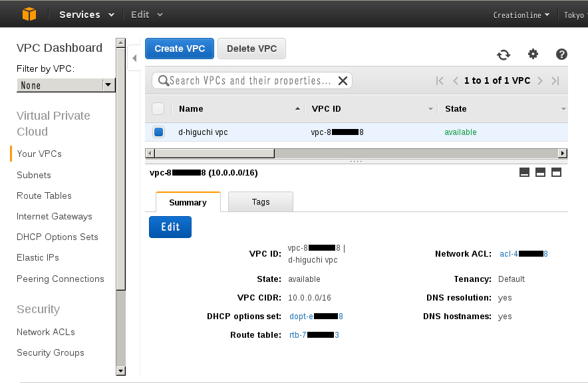The width and height of the screenshot is (588, 383).
Task: Click the blue Edit button in Summary
Action: click(170, 227)
